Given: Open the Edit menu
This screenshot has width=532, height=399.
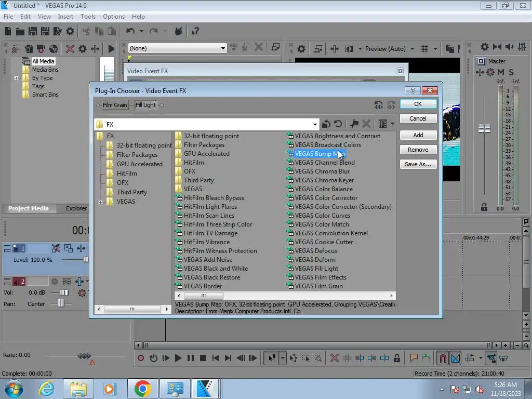Looking at the screenshot, I should (x=25, y=16).
